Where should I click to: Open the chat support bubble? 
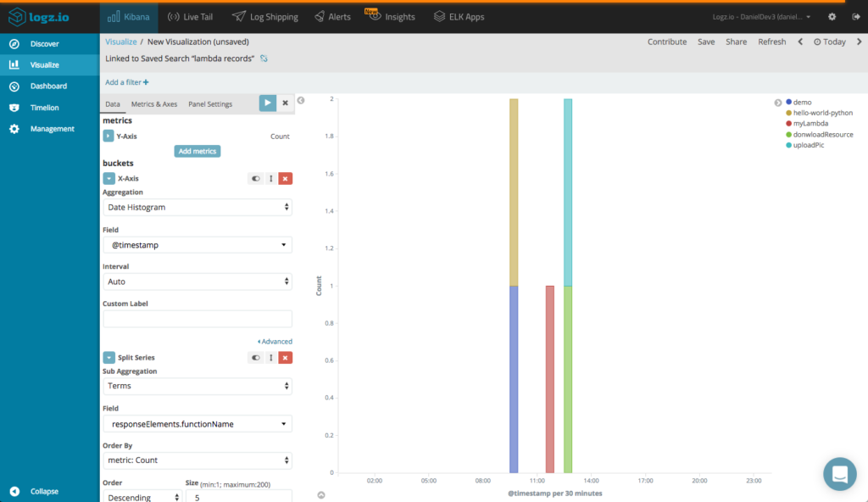(839, 474)
